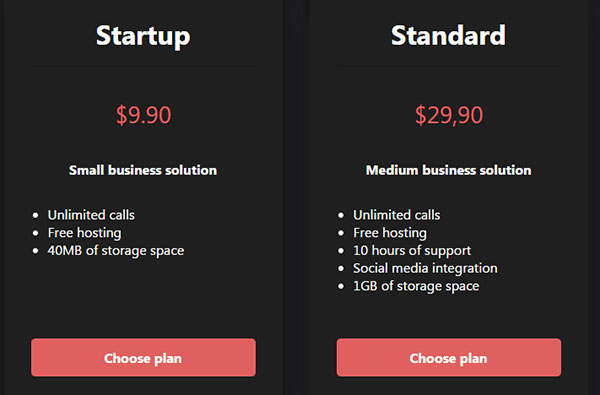Screen dimensions: 600x395
Task: Click 'Unlimited calls' in Standard list
Action: [x=396, y=215]
